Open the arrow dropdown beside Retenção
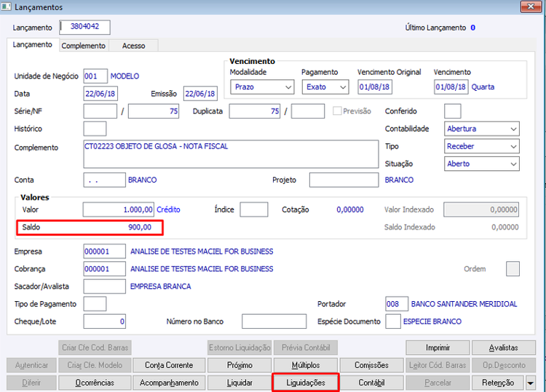The width and height of the screenshot is (546, 392). (530, 383)
